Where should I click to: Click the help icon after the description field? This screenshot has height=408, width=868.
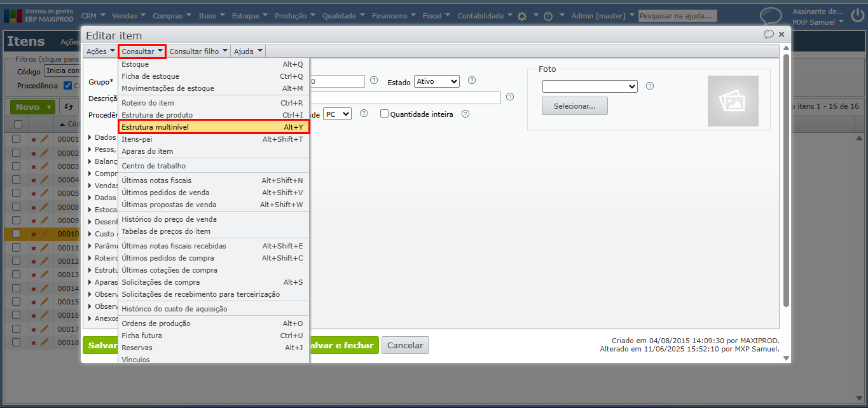(x=510, y=97)
